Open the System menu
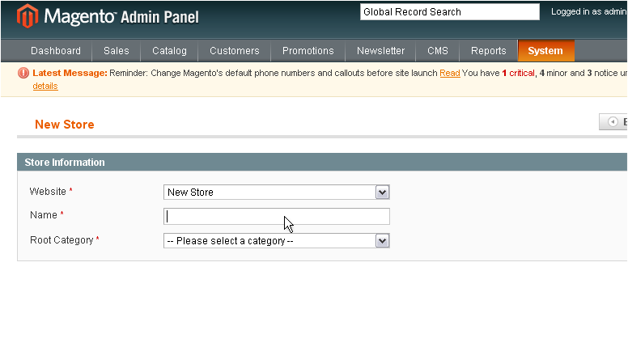The image size is (628, 364). coord(545,51)
